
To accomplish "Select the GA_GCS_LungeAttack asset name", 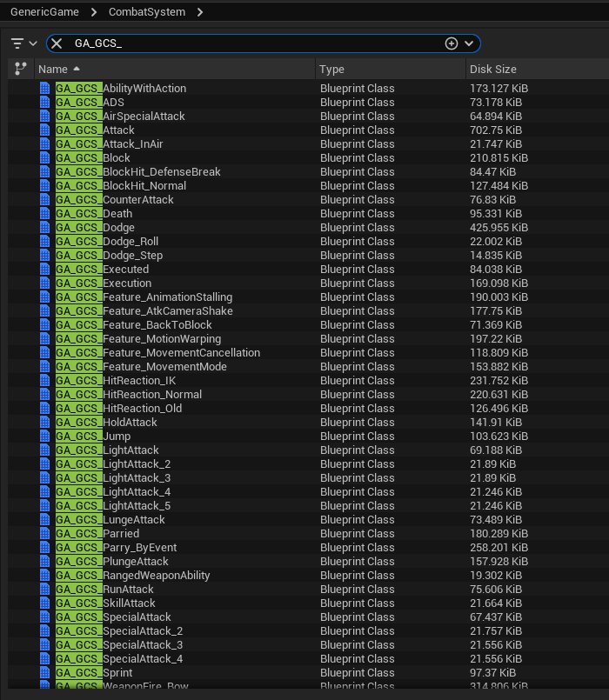I will pyautogui.click(x=110, y=520).
